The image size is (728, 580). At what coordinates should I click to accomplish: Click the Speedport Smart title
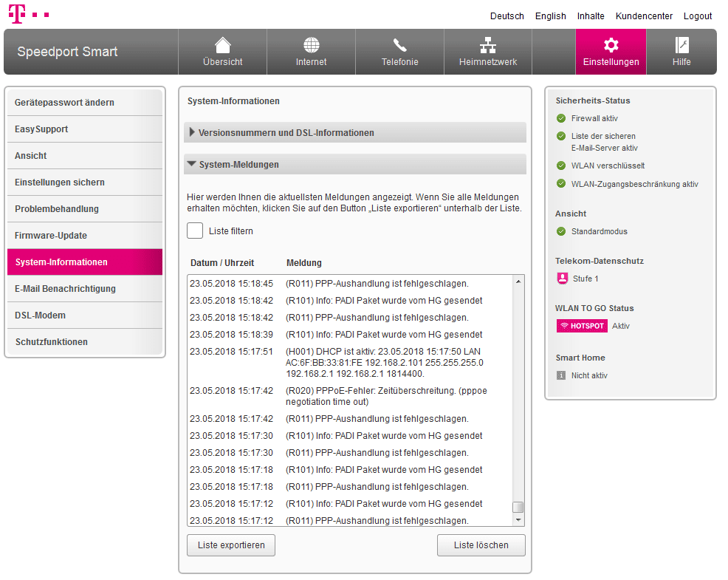tap(67, 52)
